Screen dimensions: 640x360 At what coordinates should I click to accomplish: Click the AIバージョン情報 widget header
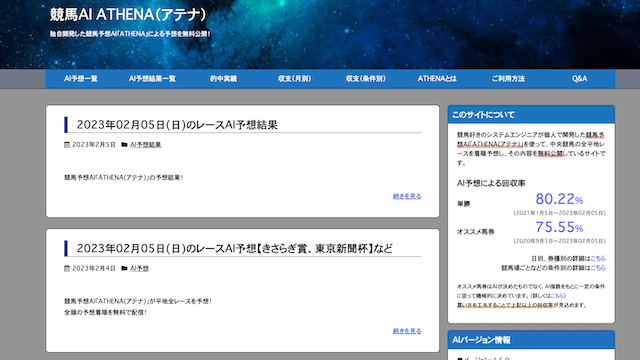coord(531,340)
